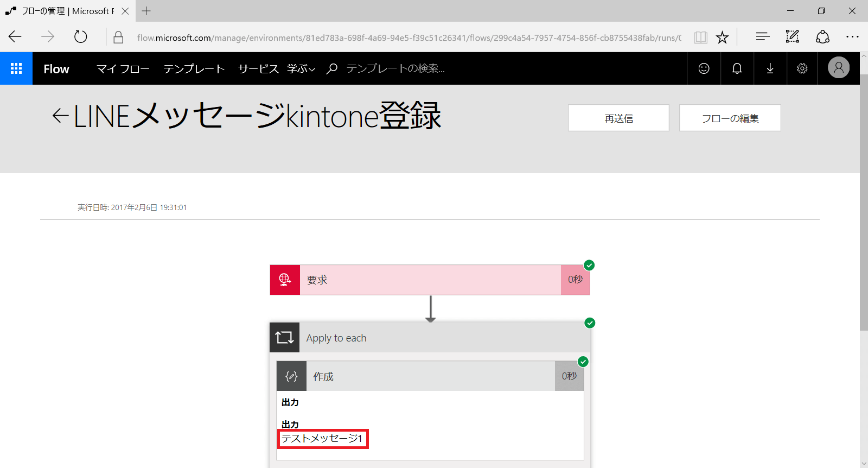
Task: Refresh the page in the browser
Action: [80, 37]
